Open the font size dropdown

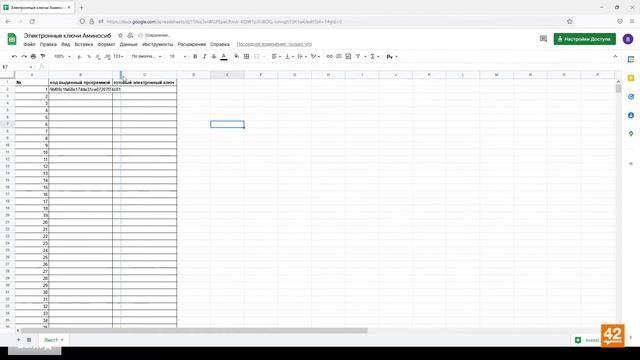click(178, 56)
